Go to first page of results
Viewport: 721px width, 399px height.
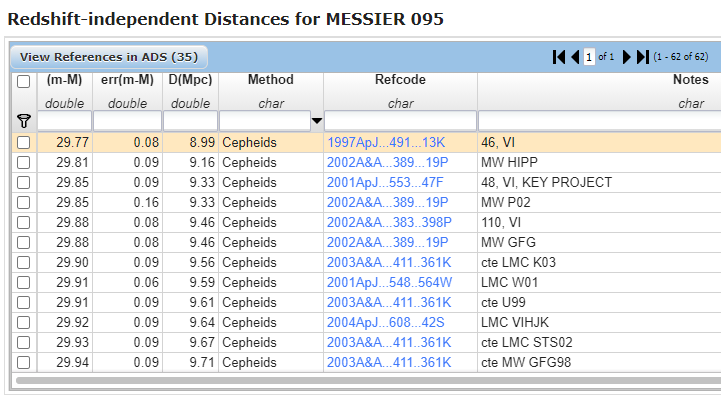click(559, 57)
